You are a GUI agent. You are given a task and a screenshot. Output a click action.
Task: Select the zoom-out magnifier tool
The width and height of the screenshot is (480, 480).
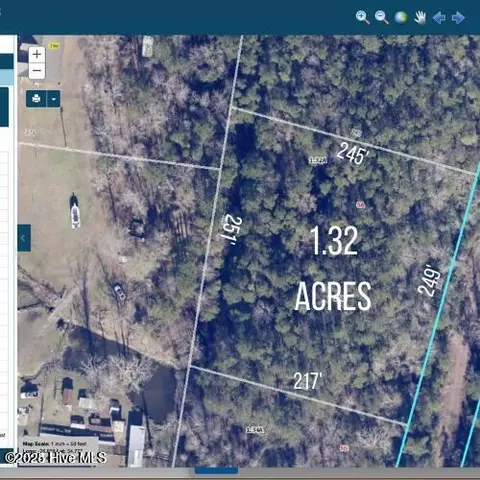[382, 17]
